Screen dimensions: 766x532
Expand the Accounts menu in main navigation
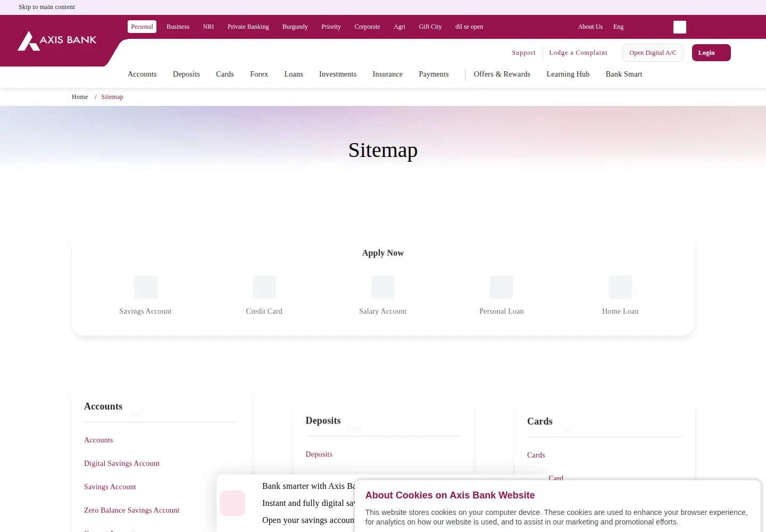[142, 74]
